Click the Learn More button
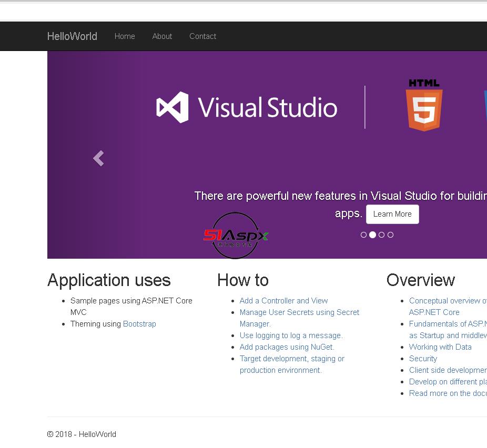Image resolution: width=487 pixels, height=448 pixels. coord(392,214)
